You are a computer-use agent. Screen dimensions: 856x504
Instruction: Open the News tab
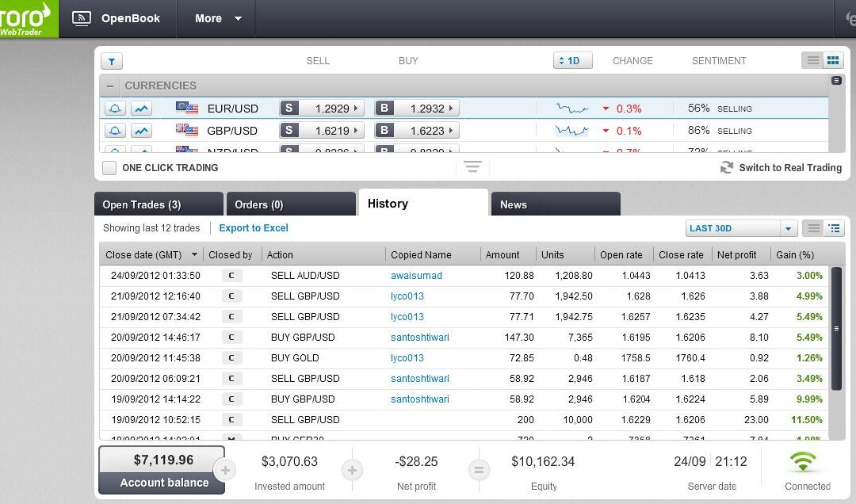555,204
